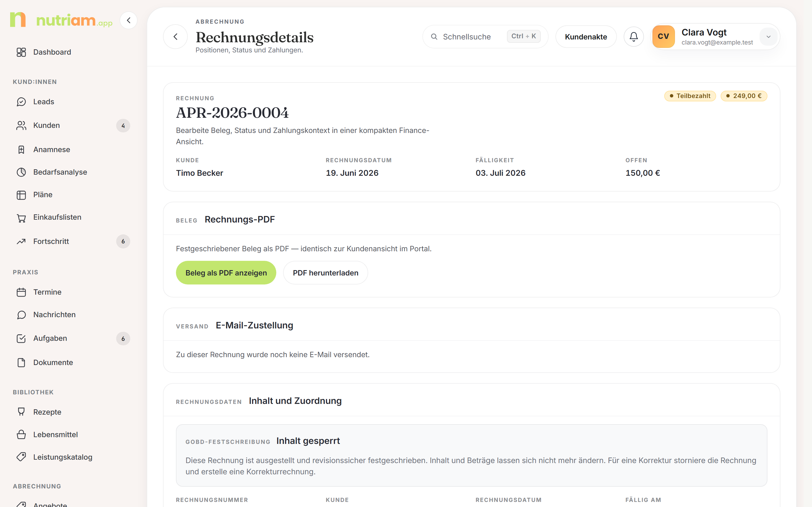Image resolution: width=812 pixels, height=507 pixels.
Task: Click the Rezepte icon in Bibliothek
Action: (x=21, y=412)
